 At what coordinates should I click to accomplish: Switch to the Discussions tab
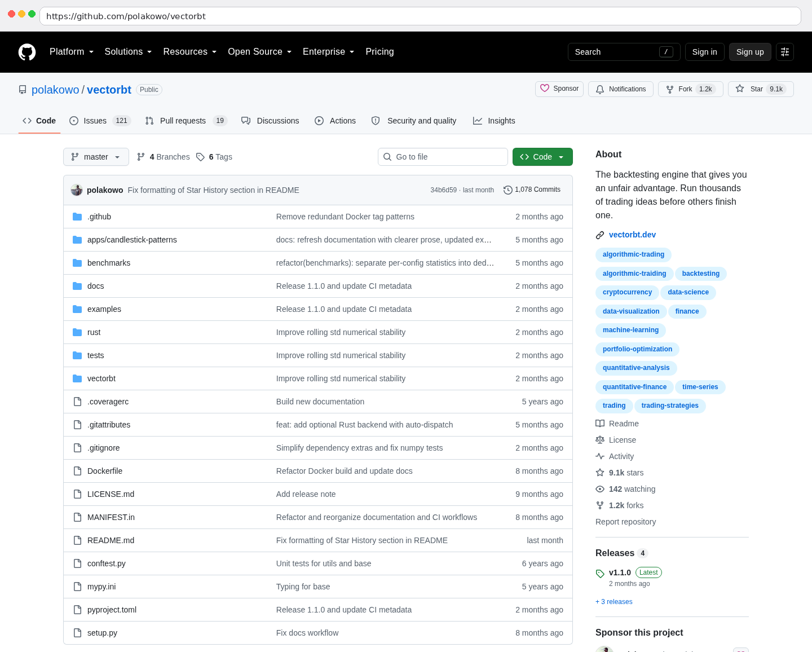270,121
